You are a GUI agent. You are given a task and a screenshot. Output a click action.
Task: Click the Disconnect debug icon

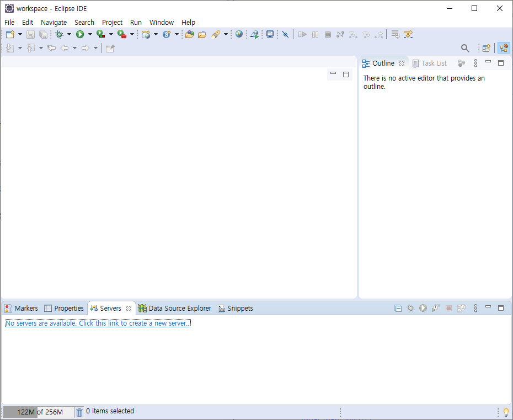[x=340, y=34]
